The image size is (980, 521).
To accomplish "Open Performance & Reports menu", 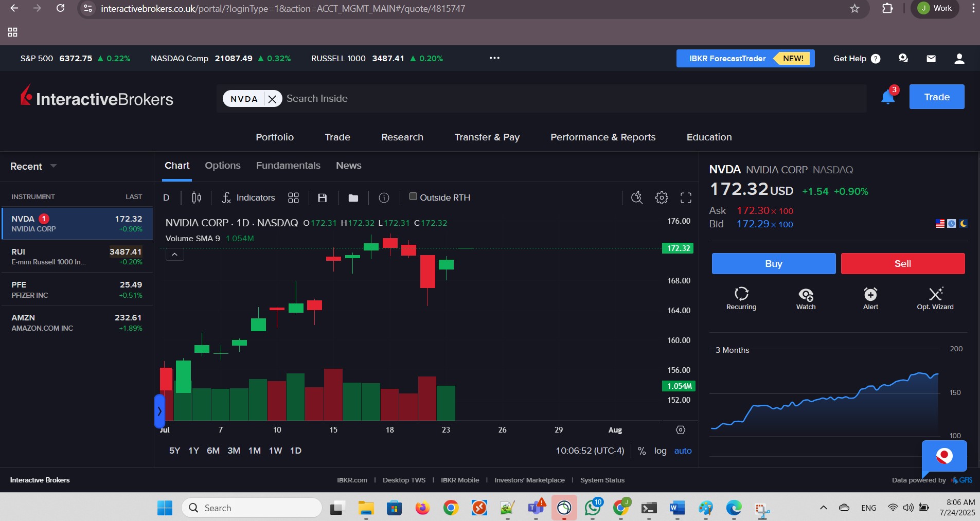I will click(603, 137).
